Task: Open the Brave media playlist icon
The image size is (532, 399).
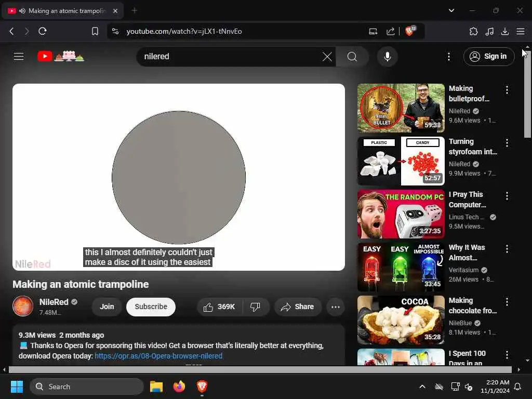Action: click(489, 31)
